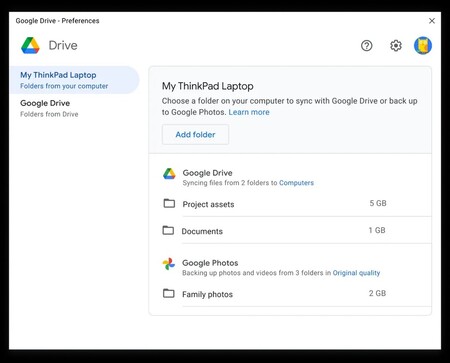Image resolution: width=450 pixels, height=363 pixels.
Task: Open the Original quality link
Action: (356, 273)
